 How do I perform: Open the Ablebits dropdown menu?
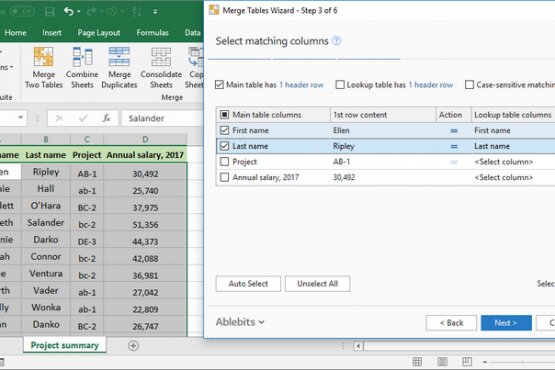(240, 322)
